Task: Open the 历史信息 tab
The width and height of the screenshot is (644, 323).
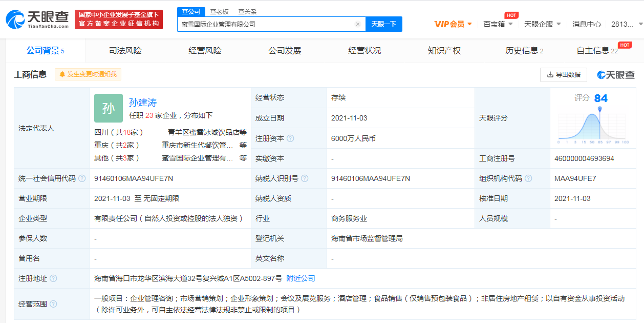Action: click(x=524, y=51)
